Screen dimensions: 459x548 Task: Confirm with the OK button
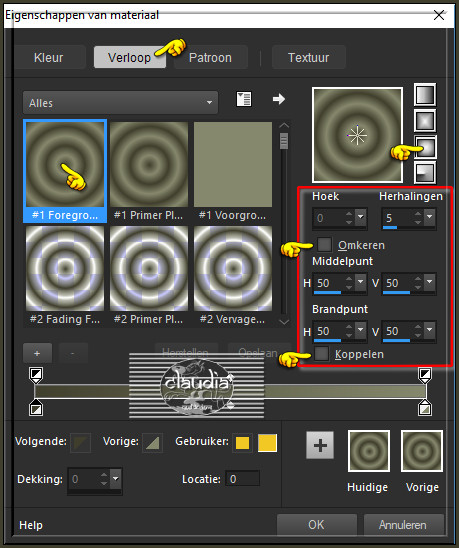click(316, 525)
